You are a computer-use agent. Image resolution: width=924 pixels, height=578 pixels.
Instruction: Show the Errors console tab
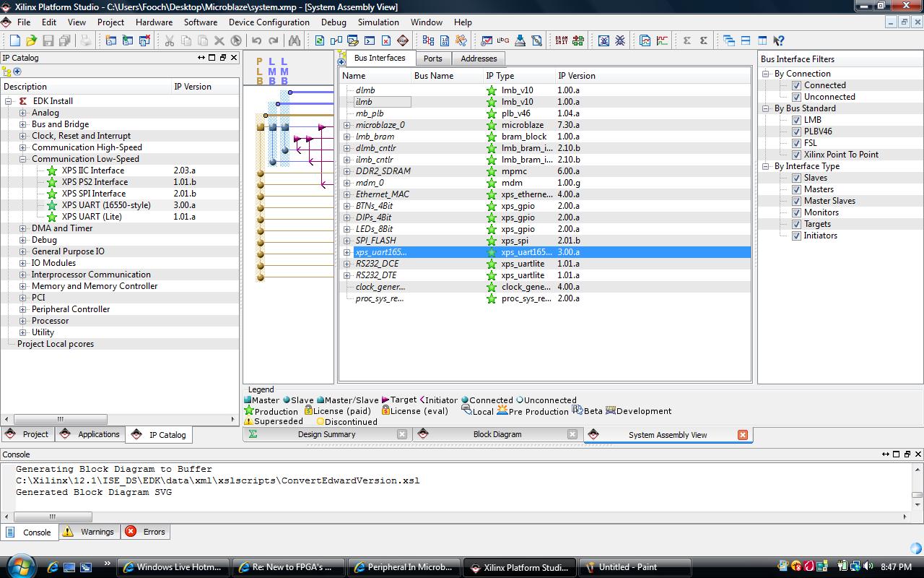click(147, 532)
